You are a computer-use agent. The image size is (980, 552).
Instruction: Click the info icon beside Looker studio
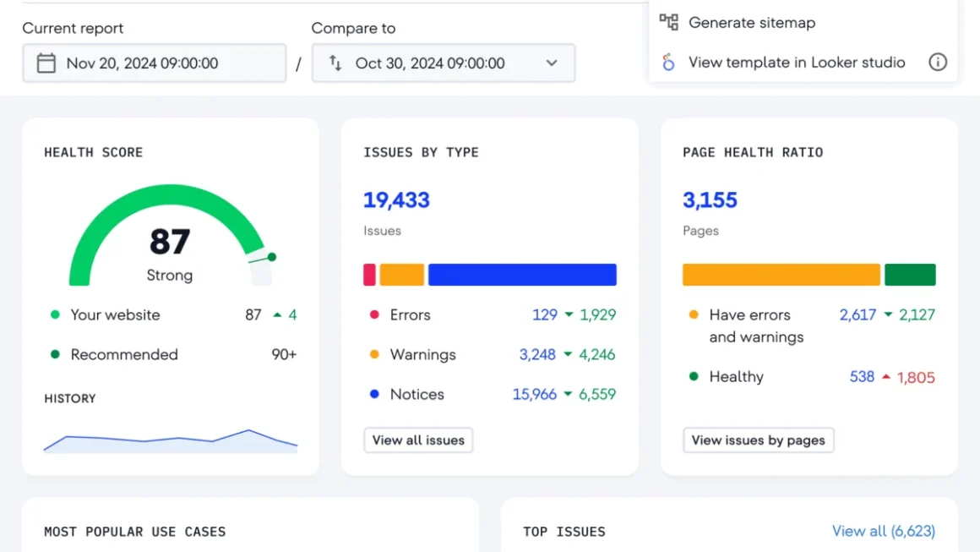pos(938,62)
